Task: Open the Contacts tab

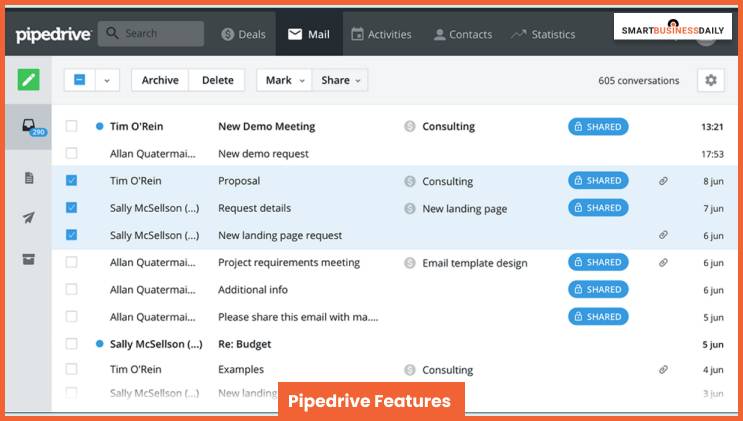Action: (463, 34)
